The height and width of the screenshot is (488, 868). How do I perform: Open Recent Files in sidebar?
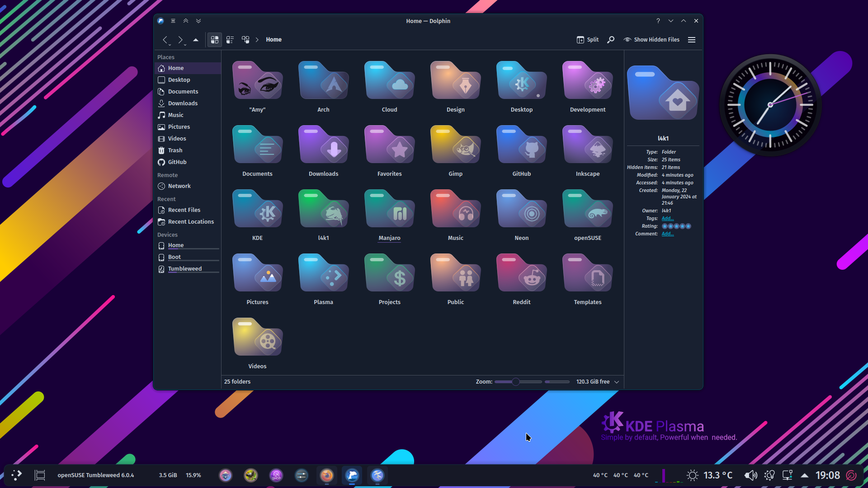pyautogui.click(x=188, y=210)
